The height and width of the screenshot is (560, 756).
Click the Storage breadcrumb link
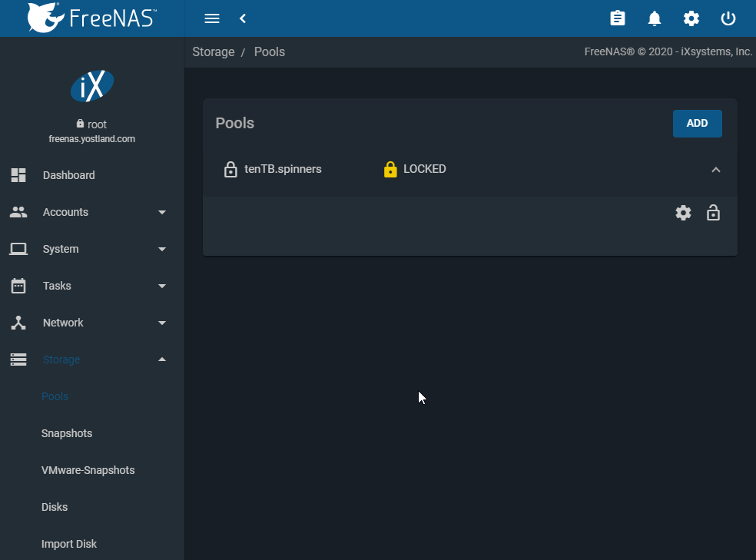pyautogui.click(x=213, y=51)
